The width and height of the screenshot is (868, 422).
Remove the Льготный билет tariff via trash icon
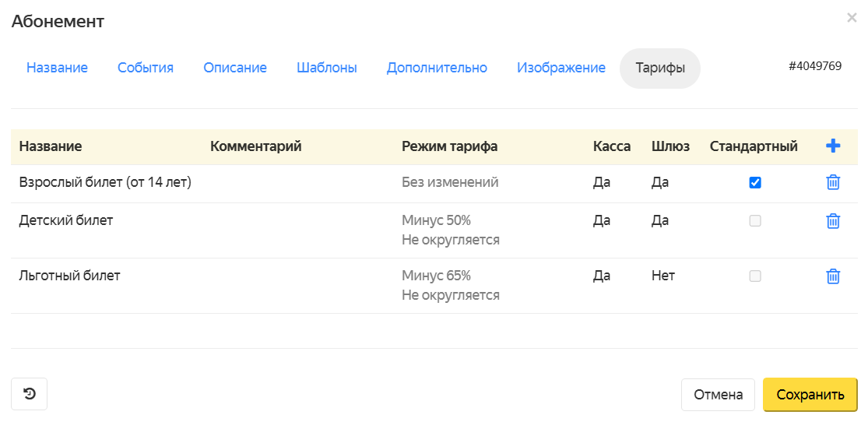833,276
